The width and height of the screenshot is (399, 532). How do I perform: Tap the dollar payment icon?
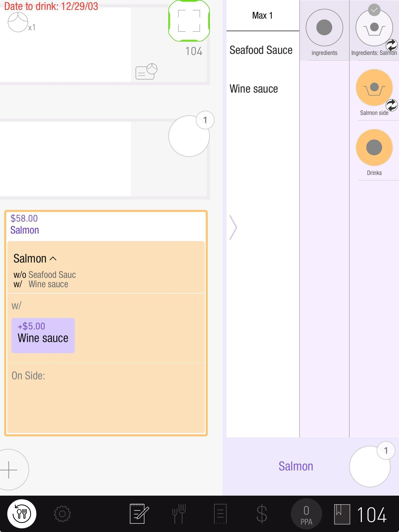261,514
